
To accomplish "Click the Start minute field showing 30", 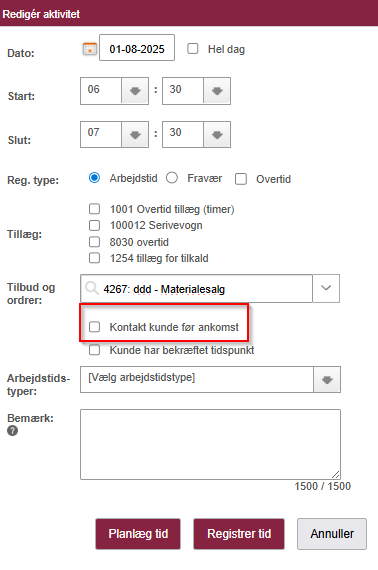I will tap(183, 91).
